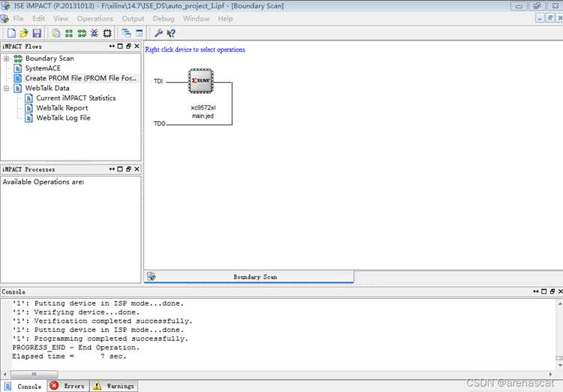Open the Window menu
This screenshot has height=392, width=563.
[196, 19]
